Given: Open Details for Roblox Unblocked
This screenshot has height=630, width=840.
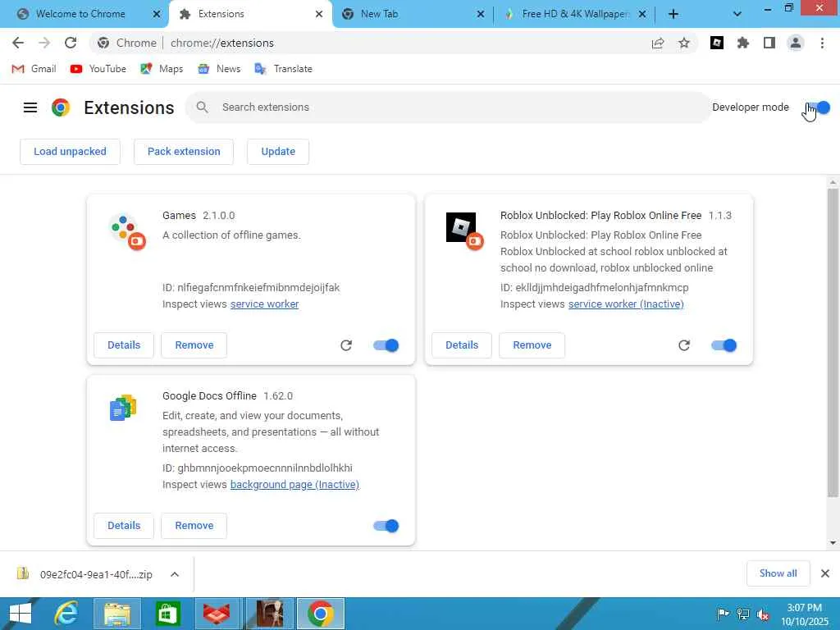Looking at the screenshot, I should [462, 345].
